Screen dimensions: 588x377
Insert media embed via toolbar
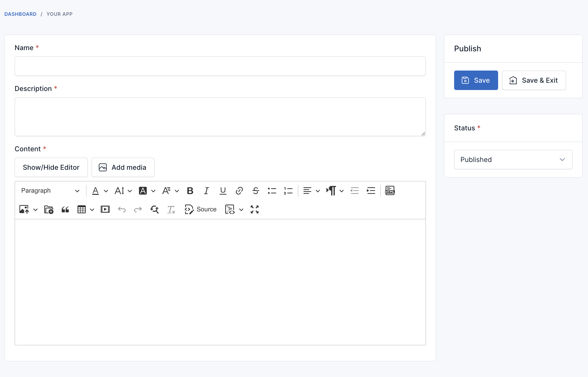click(x=105, y=210)
